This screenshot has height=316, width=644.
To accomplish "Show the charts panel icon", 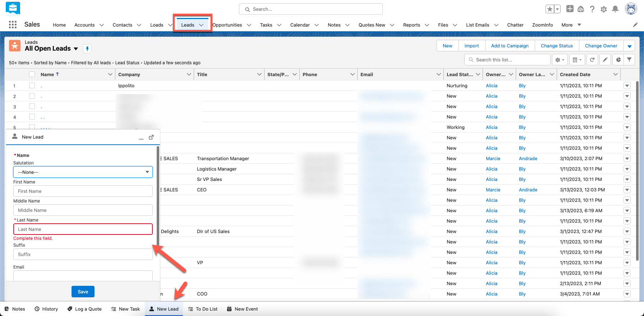I will click(618, 60).
